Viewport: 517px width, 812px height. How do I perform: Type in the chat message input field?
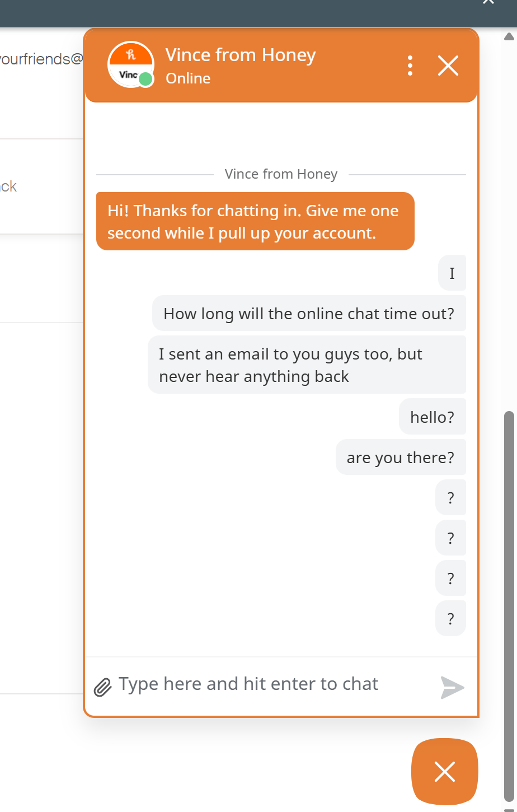tap(274, 684)
